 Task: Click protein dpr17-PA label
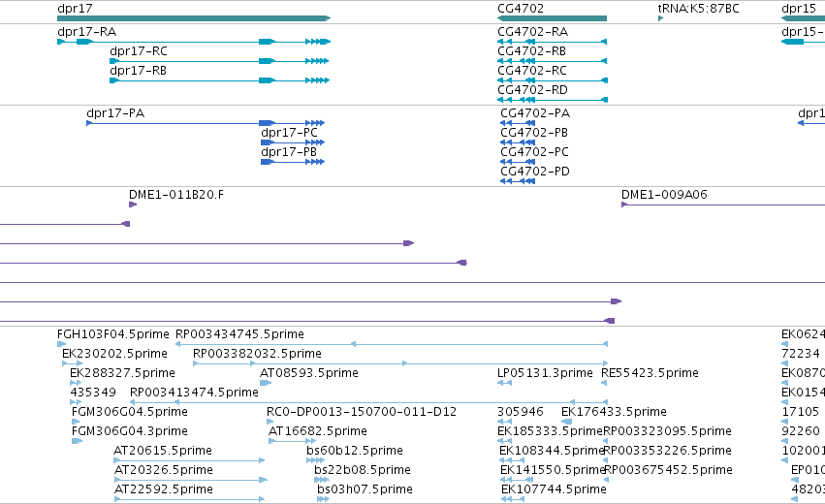pyautogui.click(x=115, y=113)
